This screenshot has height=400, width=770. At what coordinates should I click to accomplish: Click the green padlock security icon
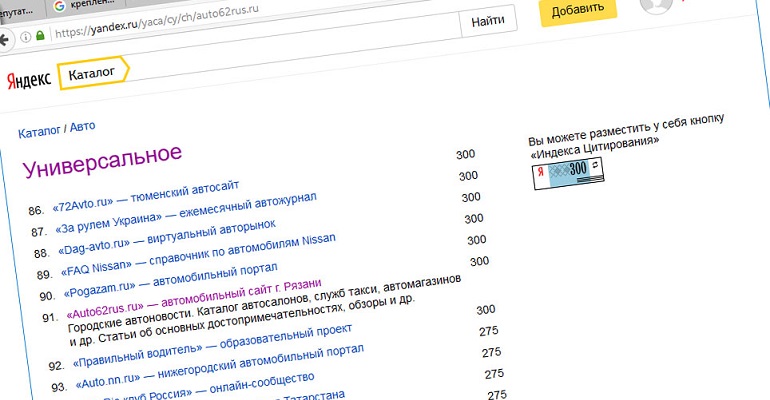pyautogui.click(x=40, y=35)
